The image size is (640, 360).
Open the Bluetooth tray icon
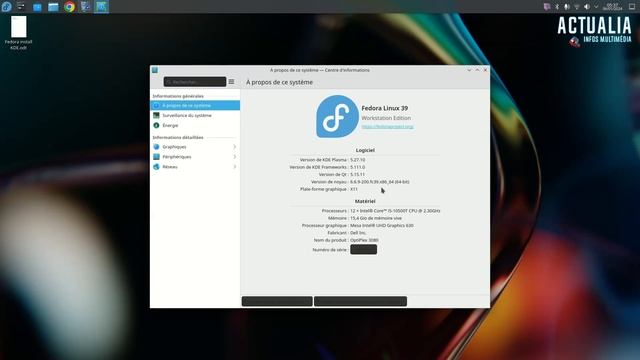(x=557, y=7)
